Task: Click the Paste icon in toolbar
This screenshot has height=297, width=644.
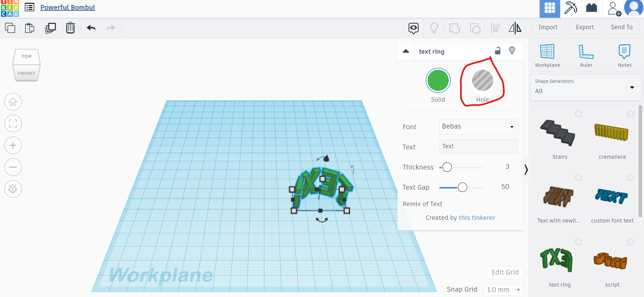Action: 30,28
